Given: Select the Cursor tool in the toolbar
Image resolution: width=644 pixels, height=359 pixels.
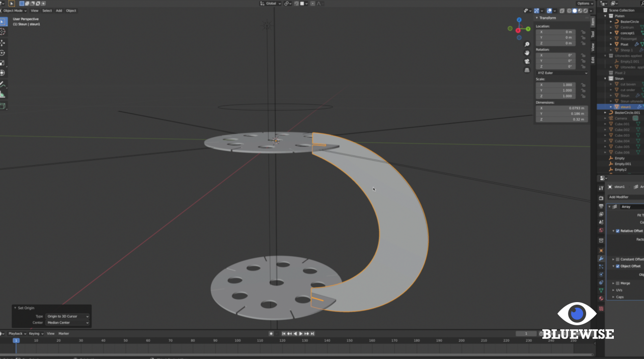Looking at the screenshot, I should click(x=3, y=32).
